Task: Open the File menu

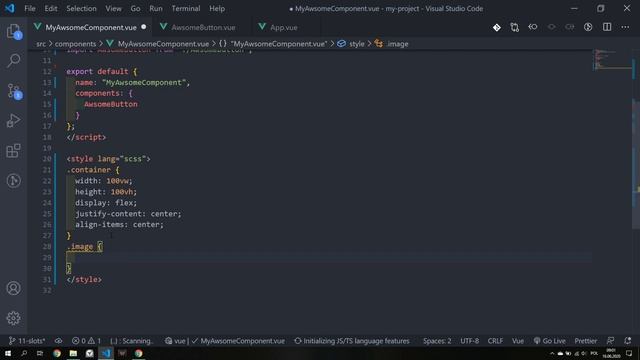Action: point(29,8)
